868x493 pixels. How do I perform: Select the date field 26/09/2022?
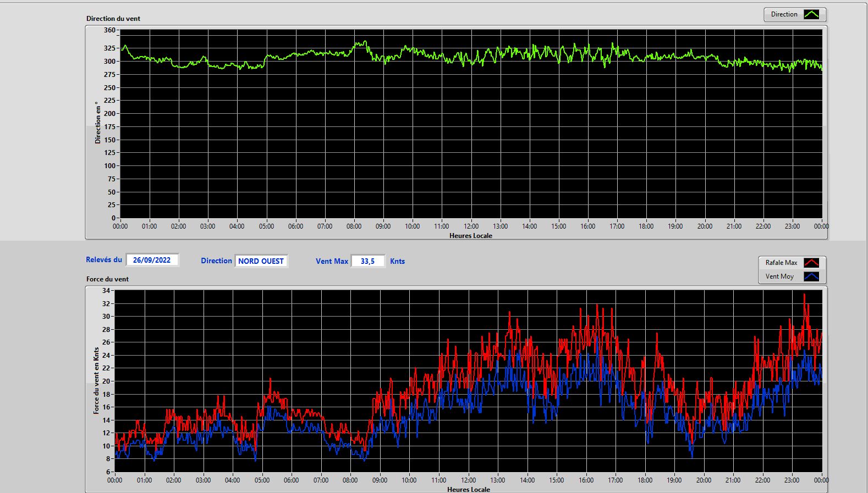click(152, 260)
